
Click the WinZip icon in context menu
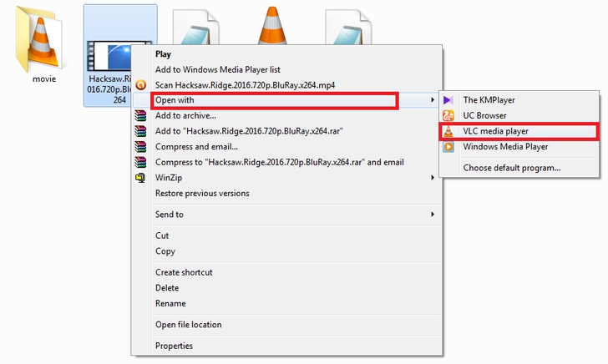(140, 178)
